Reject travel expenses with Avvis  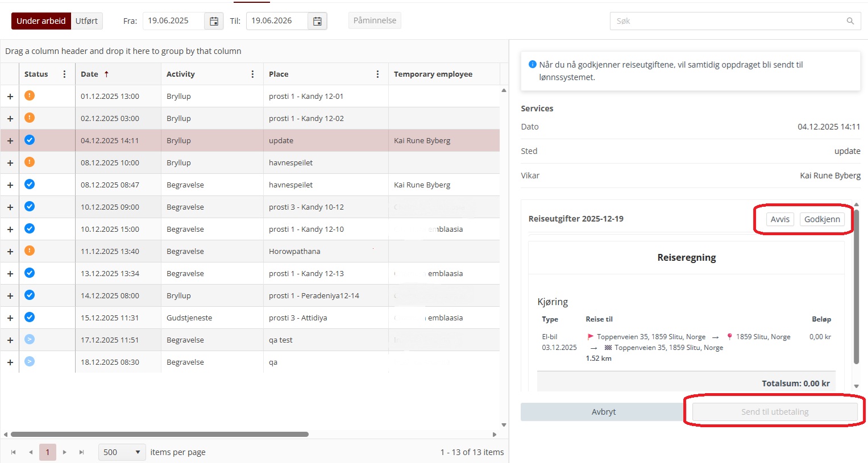(x=779, y=219)
